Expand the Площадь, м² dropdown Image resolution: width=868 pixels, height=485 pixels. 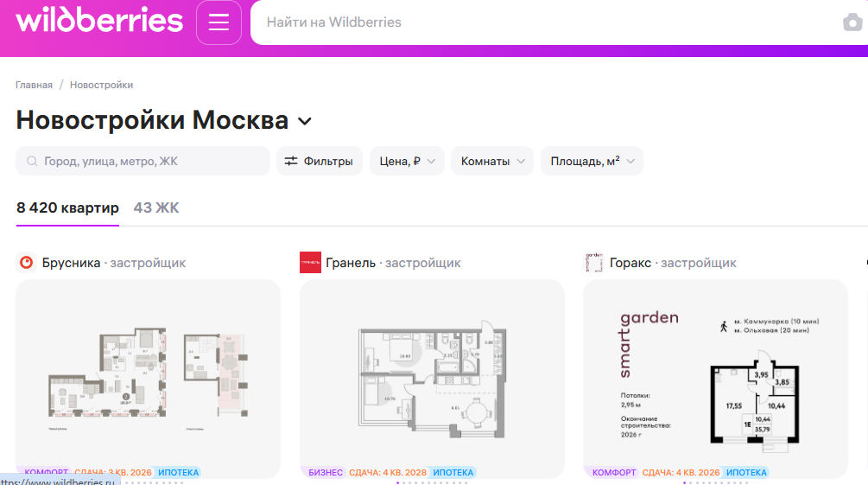pos(591,161)
